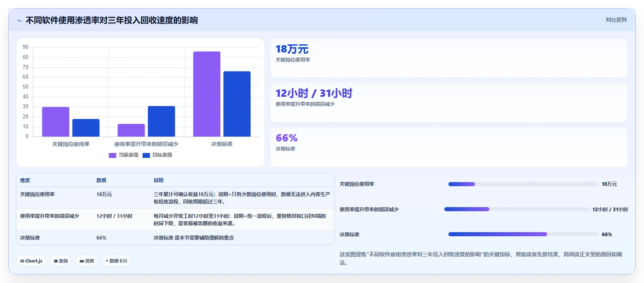The image size is (644, 283).
Task: Click the 决策标准 progress bar at 66%
Action: [523, 234]
